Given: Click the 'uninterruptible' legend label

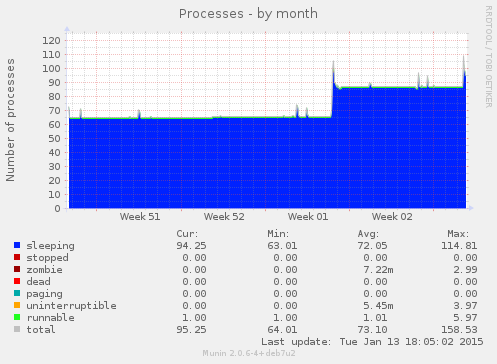Looking at the screenshot, I should [72, 306].
